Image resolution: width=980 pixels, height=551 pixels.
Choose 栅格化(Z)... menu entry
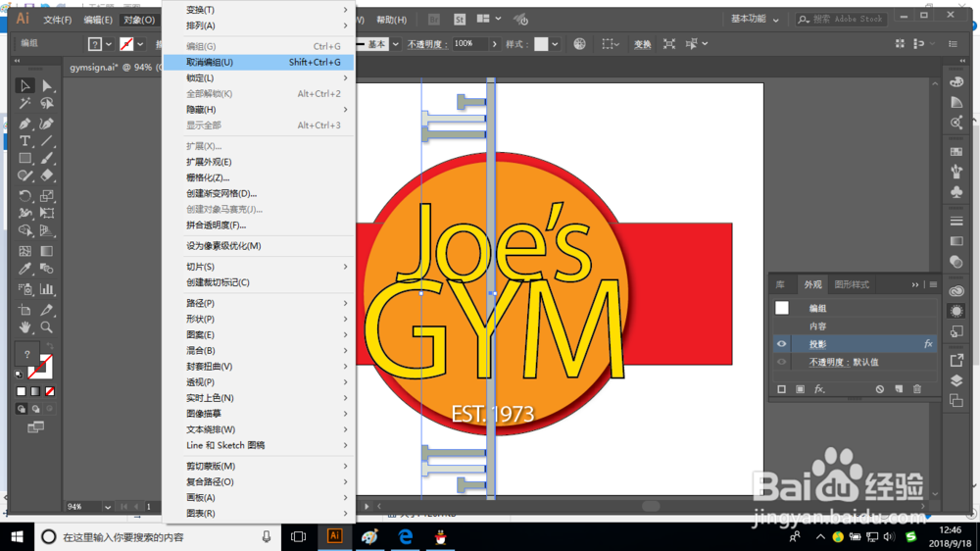(259, 177)
